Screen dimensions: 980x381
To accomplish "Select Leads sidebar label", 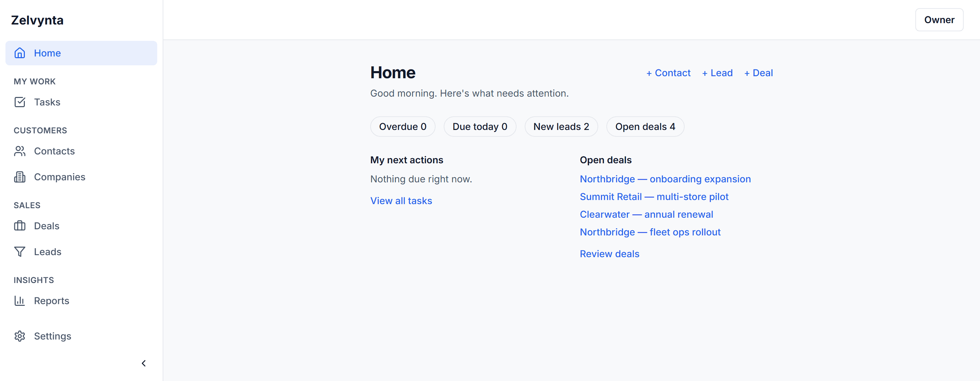I will (x=48, y=252).
